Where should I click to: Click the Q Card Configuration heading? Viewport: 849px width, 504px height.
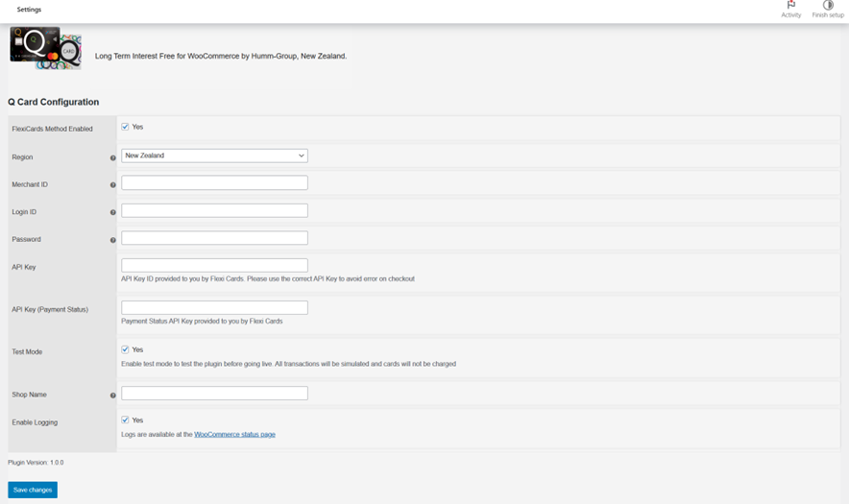coord(53,102)
